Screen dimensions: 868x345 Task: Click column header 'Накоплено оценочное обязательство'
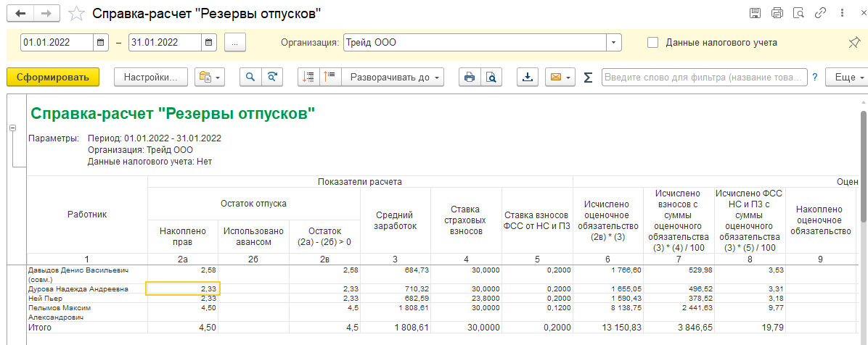tap(820, 220)
